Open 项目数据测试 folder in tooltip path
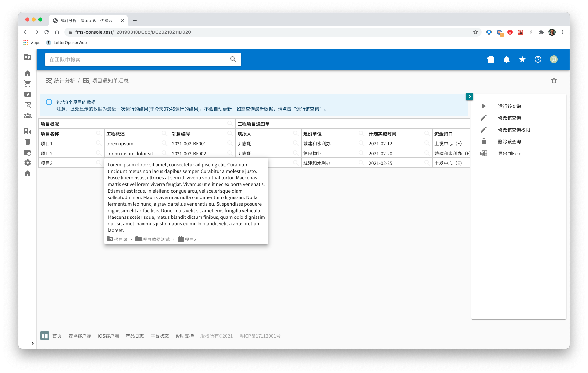The image size is (588, 373). tap(156, 239)
